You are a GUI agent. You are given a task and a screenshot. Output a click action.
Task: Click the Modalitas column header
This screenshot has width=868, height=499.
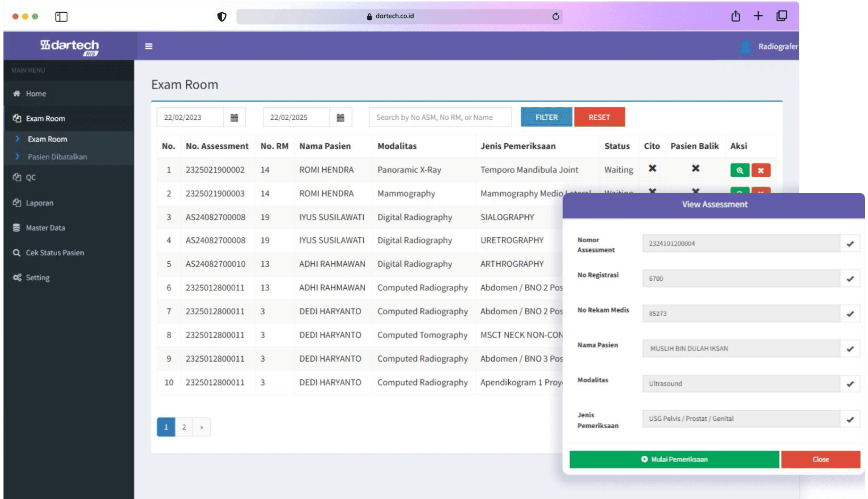click(x=397, y=146)
